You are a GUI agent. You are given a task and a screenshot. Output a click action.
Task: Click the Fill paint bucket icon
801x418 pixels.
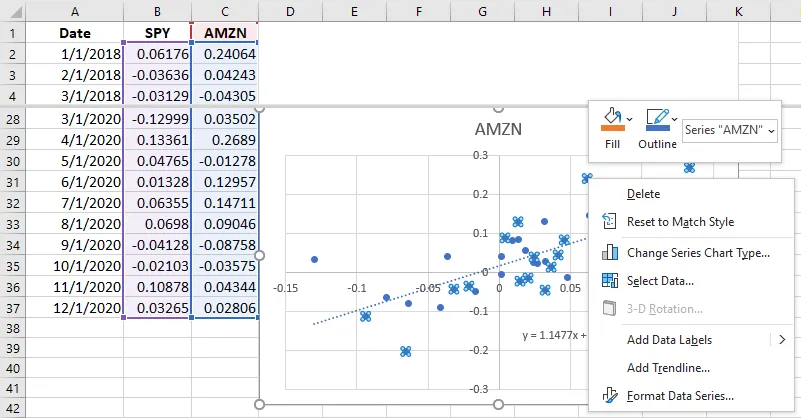[x=611, y=117]
